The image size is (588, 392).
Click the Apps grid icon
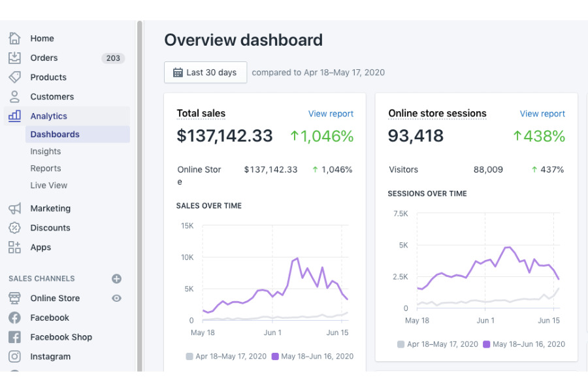pyautogui.click(x=14, y=248)
